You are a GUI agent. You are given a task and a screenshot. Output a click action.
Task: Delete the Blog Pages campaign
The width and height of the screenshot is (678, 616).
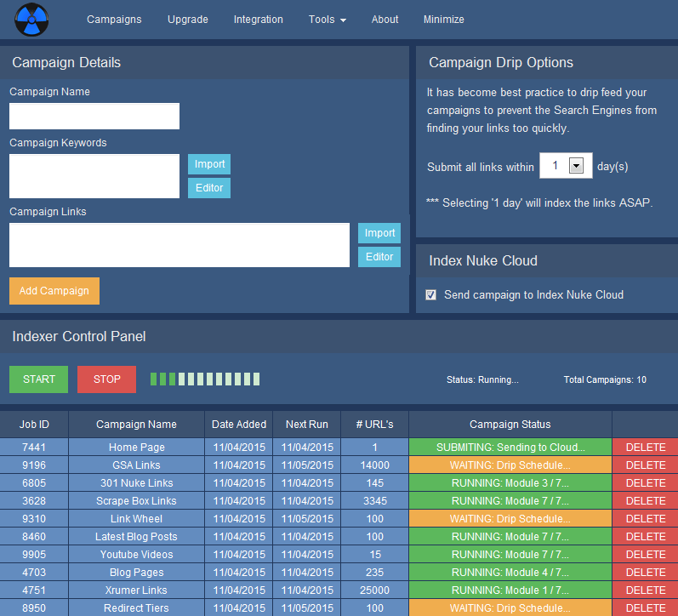tap(645, 573)
